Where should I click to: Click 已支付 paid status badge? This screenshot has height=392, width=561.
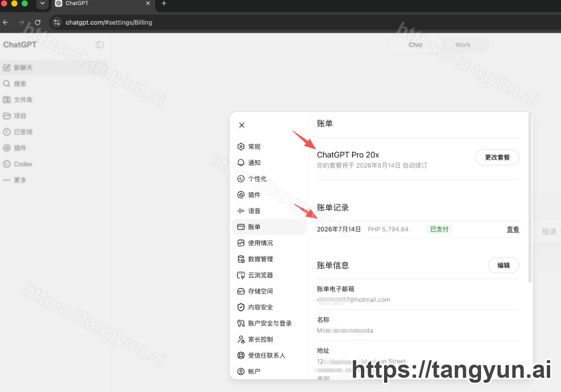439,229
